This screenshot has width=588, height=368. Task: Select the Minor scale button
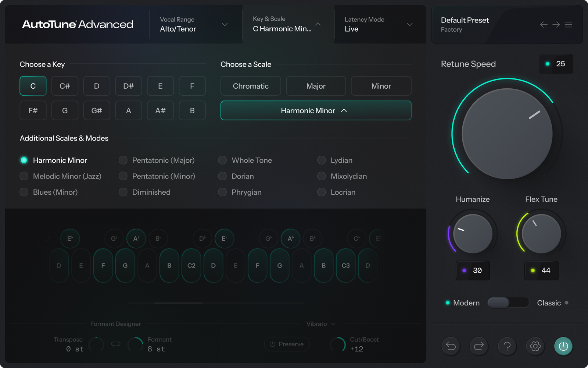[x=381, y=86]
